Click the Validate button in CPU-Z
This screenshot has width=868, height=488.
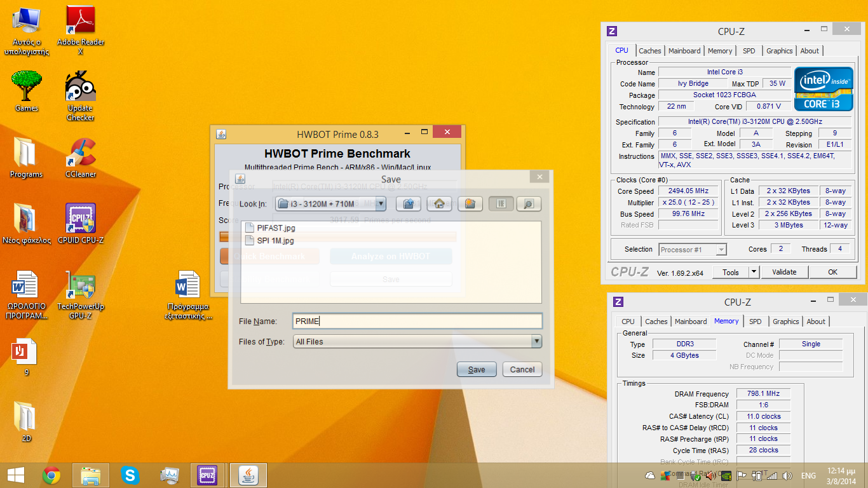click(x=784, y=272)
